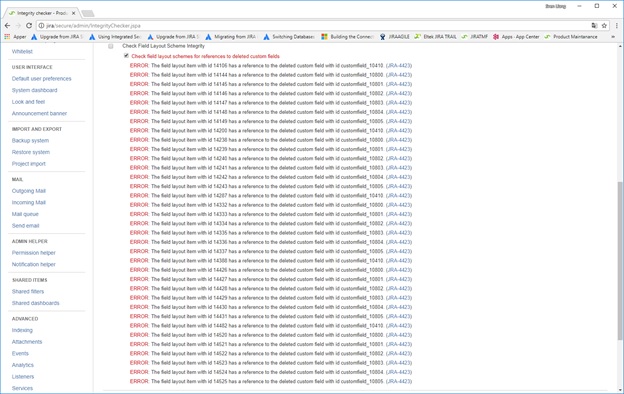Go to System dashboard settings
624x394 pixels.
click(x=35, y=90)
